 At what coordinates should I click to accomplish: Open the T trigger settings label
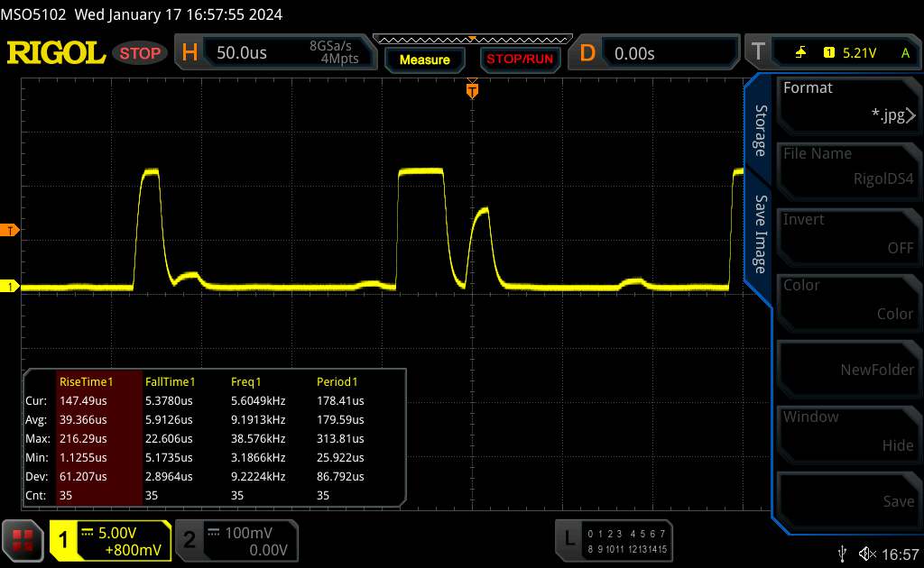[x=758, y=51]
